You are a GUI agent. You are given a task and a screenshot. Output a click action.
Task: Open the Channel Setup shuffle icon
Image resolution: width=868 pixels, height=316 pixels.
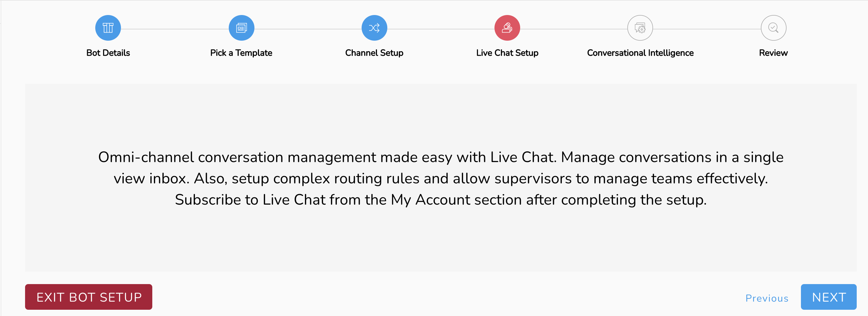374,28
